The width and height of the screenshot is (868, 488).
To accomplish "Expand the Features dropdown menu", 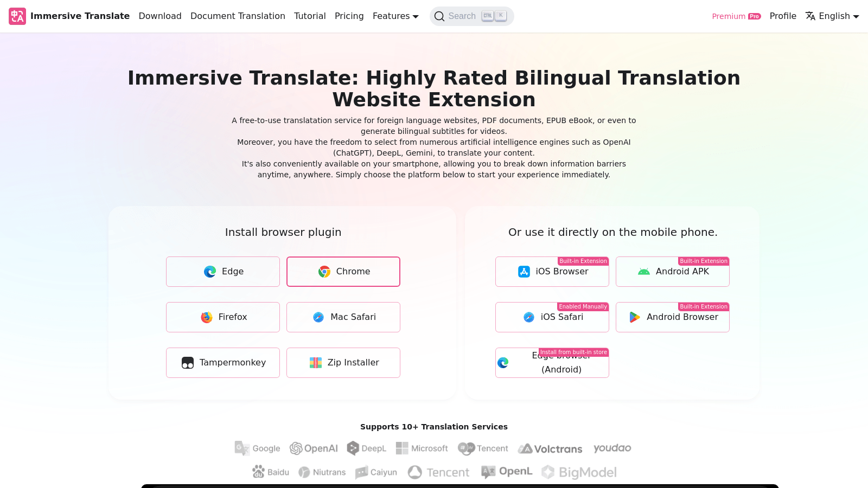I will pyautogui.click(x=395, y=16).
